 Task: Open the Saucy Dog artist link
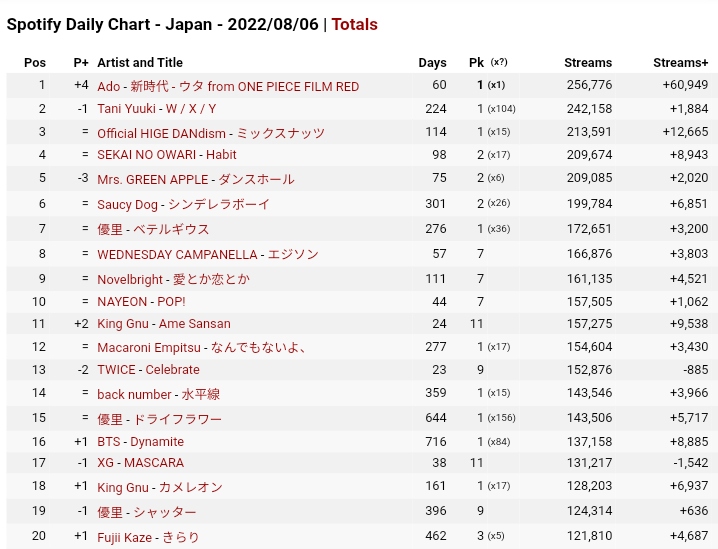pos(129,204)
